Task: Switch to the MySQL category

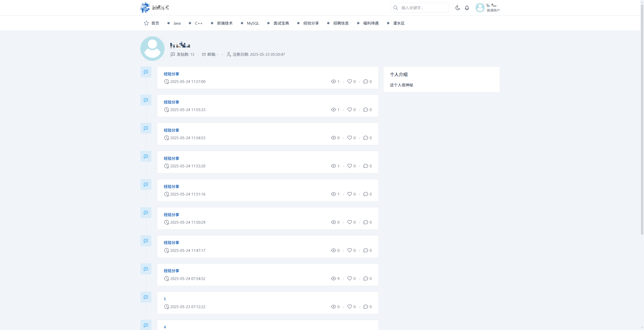Action: click(253, 23)
